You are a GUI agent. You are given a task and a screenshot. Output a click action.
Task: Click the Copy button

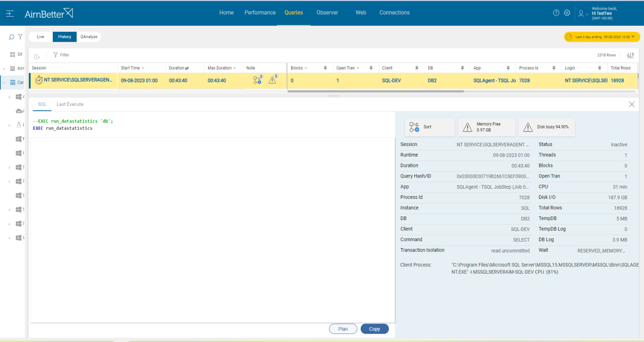374,329
